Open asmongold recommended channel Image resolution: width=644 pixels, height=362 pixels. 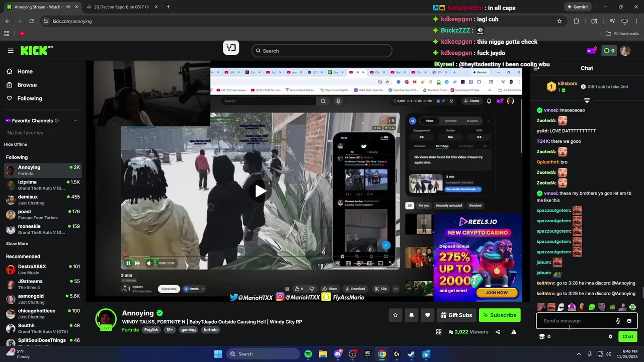43,299
